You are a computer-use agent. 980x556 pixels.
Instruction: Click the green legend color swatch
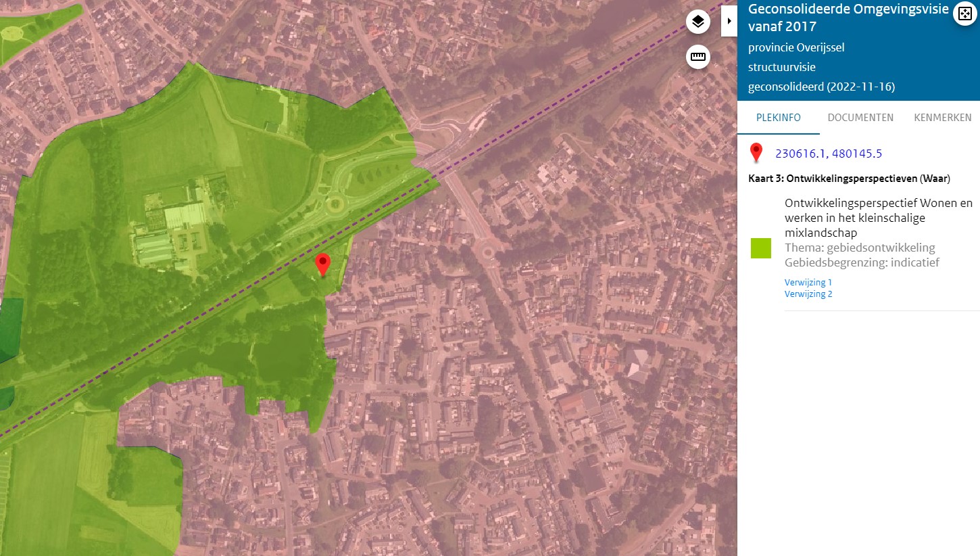[761, 248]
